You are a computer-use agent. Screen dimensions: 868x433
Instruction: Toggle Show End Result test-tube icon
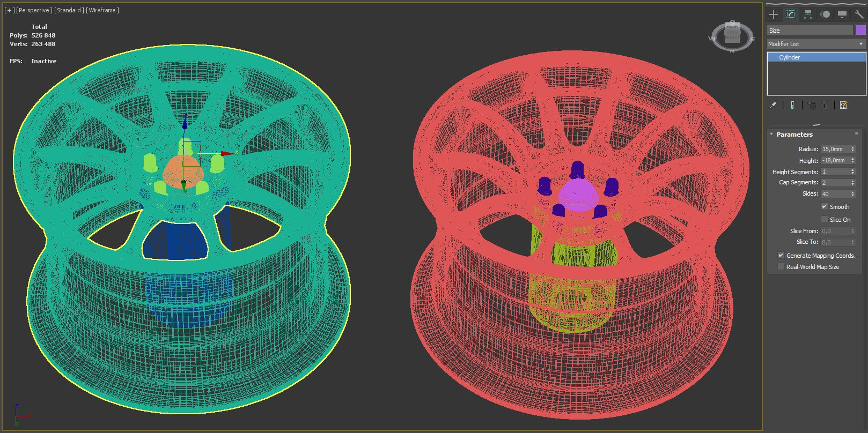tap(792, 105)
